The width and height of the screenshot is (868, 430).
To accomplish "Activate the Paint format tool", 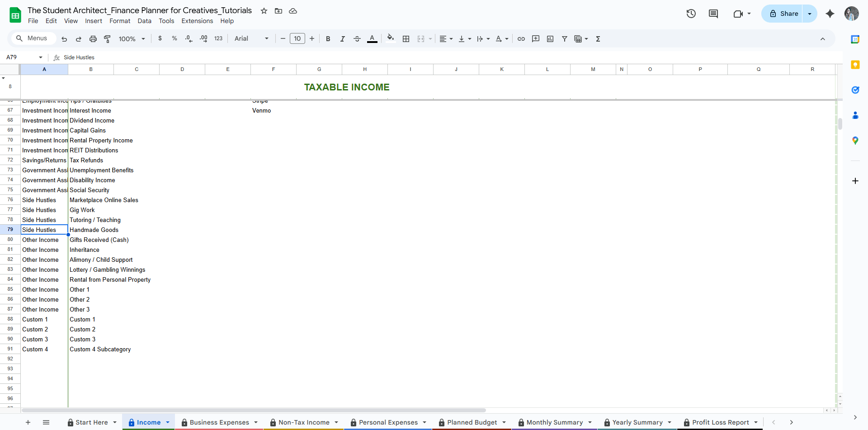I will (108, 39).
